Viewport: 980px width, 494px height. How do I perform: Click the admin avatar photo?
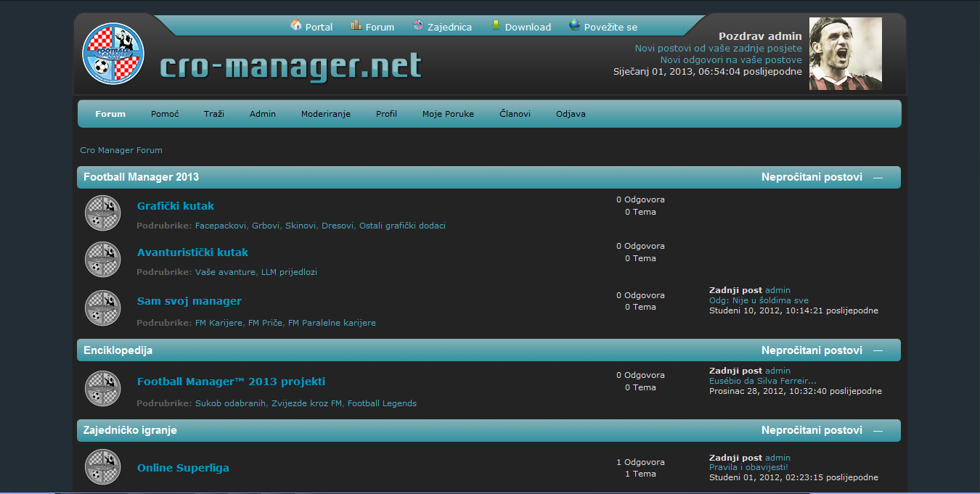point(846,54)
